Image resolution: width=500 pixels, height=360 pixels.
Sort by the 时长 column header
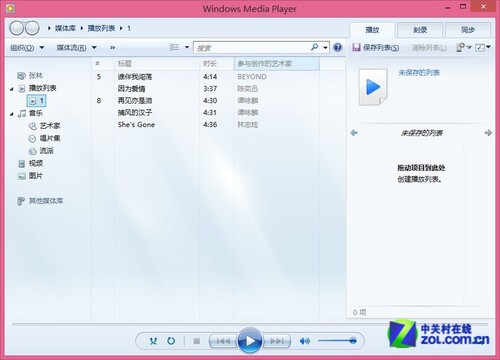click(x=217, y=64)
